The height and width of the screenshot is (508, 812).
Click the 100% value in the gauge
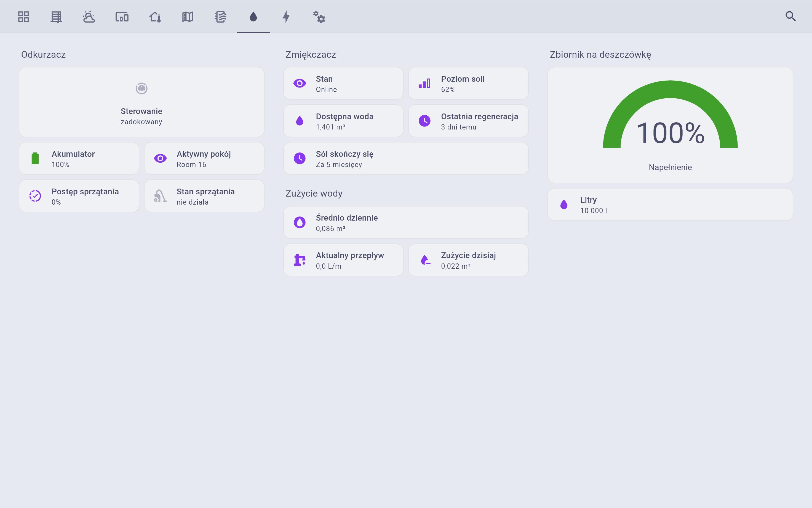pos(671,133)
